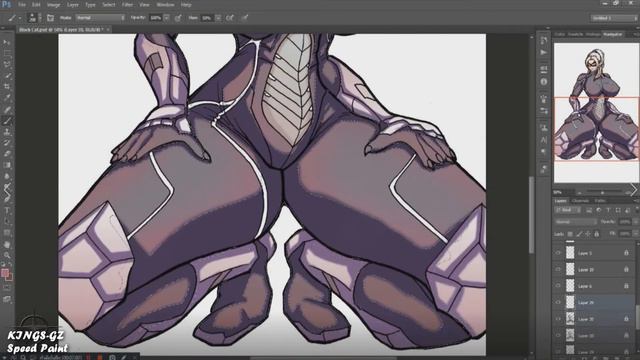
Task: Click the Navigator preview thumbnail
Action: click(x=596, y=113)
